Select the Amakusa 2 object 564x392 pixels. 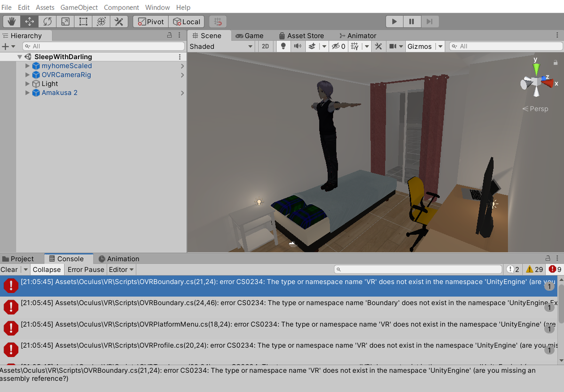pos(60,93)
